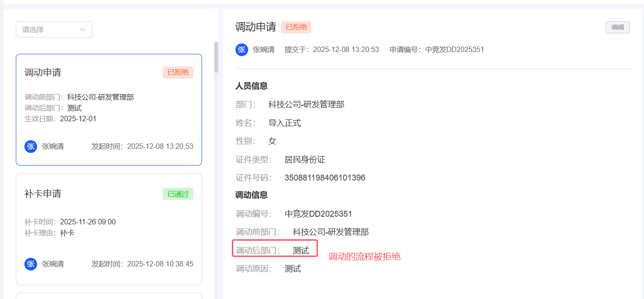Click the 人员信息 section heading
Screen dimensions: 644x299
[x=252, y=86]
